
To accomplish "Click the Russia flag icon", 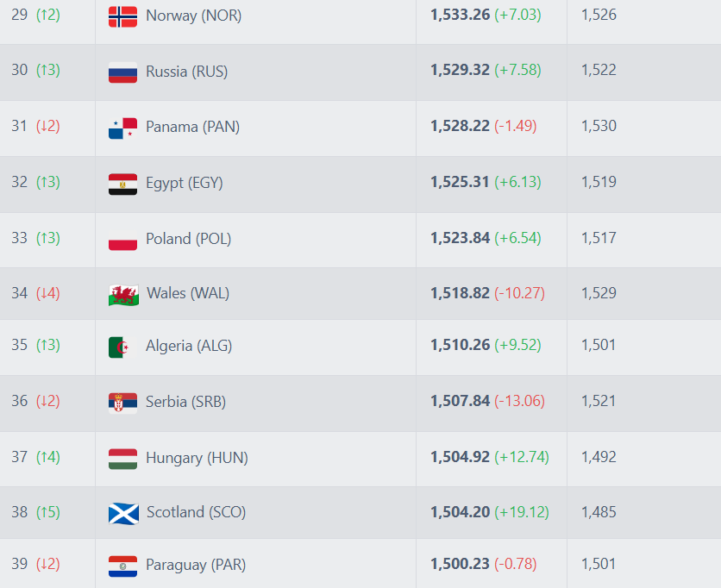I will 122,72.
